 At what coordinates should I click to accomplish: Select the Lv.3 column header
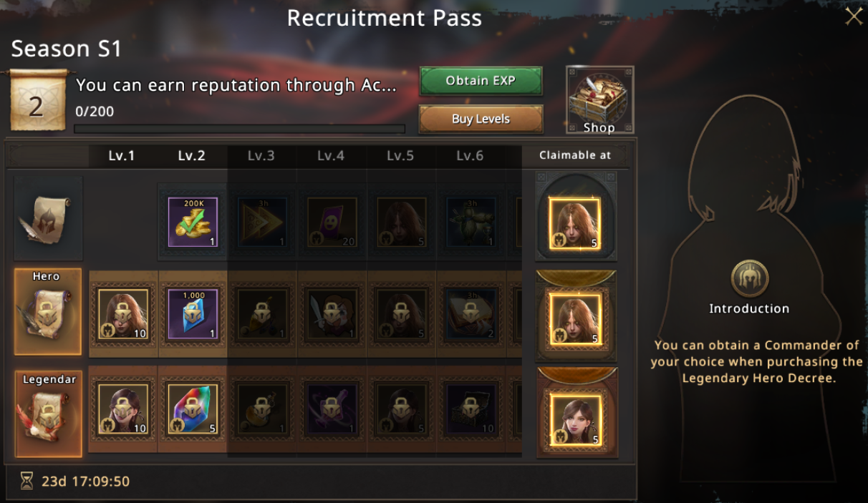[261, 156]
